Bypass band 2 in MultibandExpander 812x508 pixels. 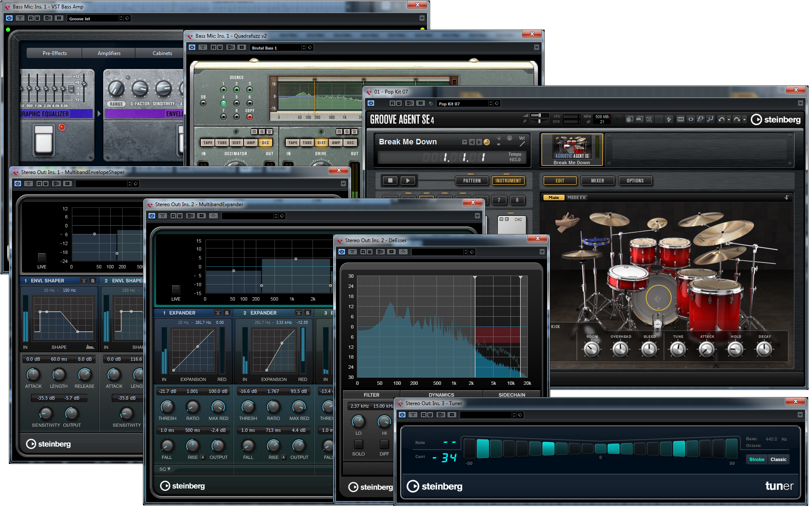[x=299, y=313]
